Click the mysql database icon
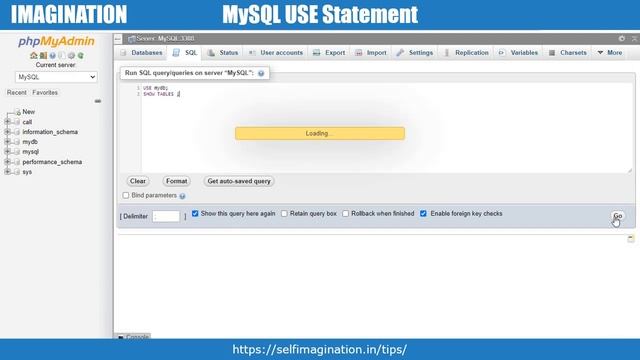Image resolution: width=640 pixels, height=360 pixels. coord(17,152)
